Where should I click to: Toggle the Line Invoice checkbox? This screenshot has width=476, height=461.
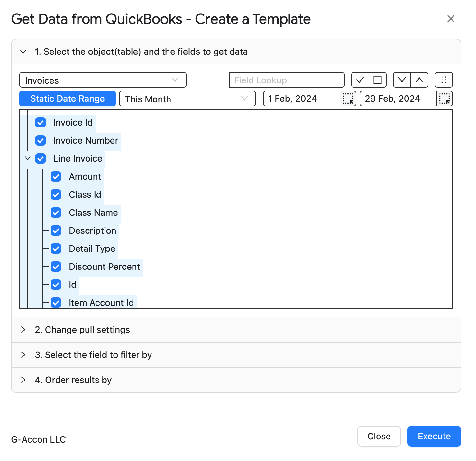[x=41, y=158]
